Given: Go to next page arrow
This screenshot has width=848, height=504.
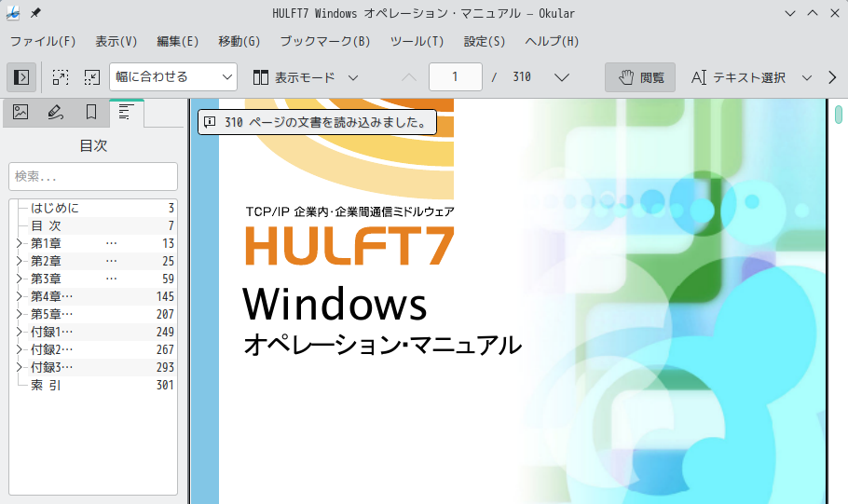Looking at the screenshot, I should [x=562, y=77].
